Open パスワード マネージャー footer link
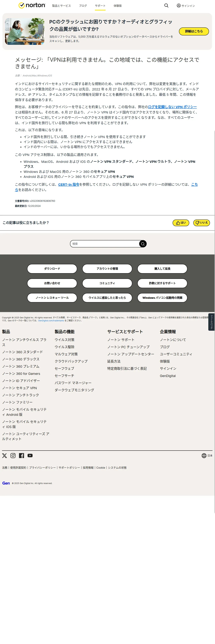Image resolution: width=215 pixels, height=644 pixels. [x=73, y=383]
